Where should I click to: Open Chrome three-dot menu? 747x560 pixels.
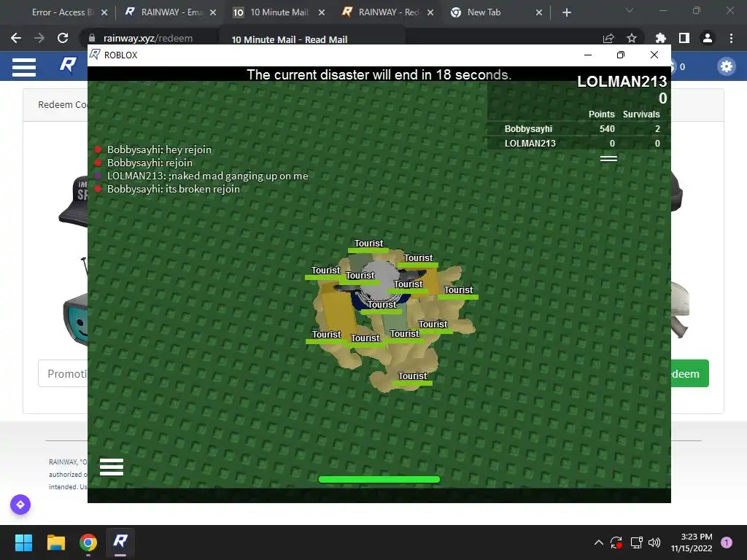(x=731, y=38)
